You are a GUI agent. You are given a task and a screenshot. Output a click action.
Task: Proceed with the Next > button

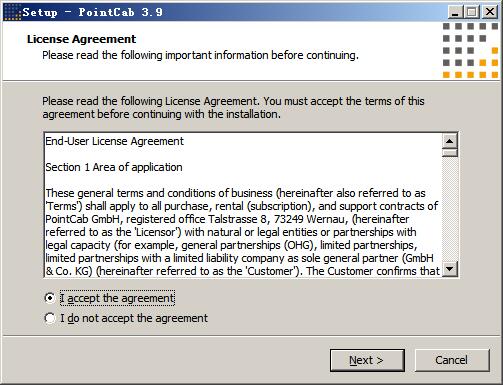pos(367,360)
